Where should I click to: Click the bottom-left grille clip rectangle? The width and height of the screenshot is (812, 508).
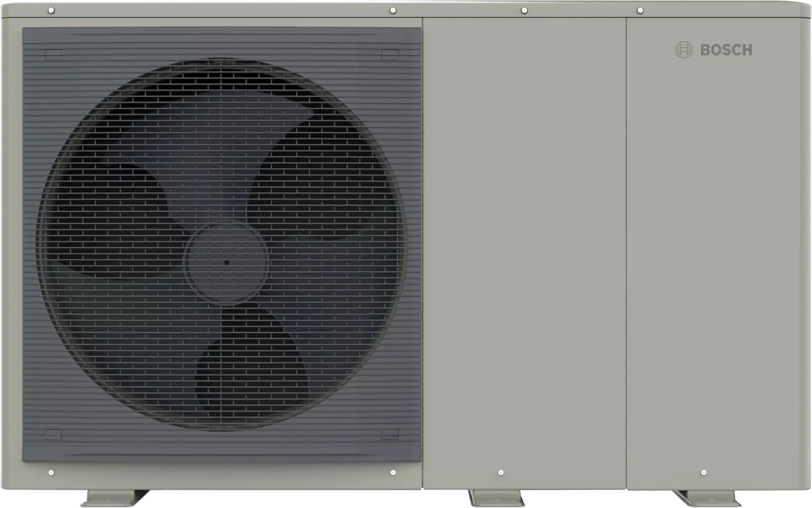[53, 434]
